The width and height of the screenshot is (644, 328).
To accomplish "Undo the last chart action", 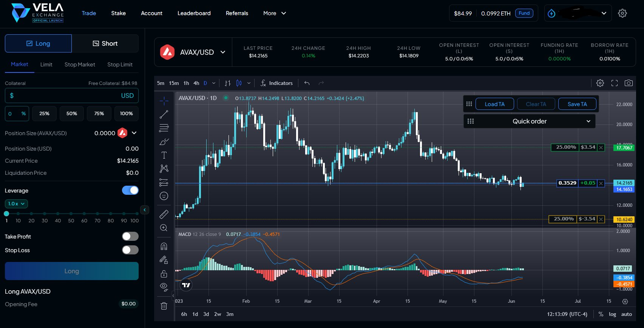I will click(307, 83).
